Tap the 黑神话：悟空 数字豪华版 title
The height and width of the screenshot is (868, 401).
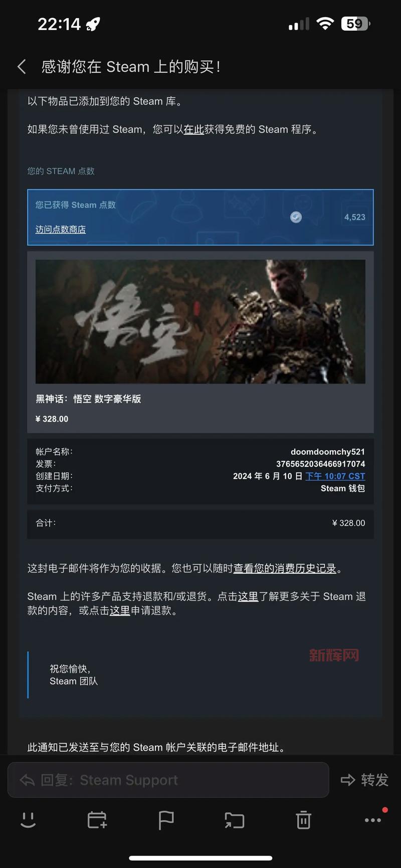[88, 399]
